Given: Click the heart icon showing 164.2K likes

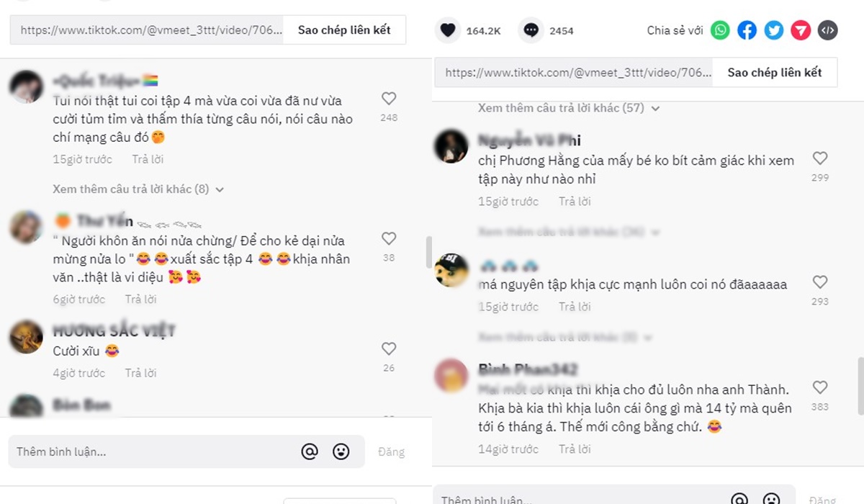Looking at the screenshot, I should tap(448, 30).
